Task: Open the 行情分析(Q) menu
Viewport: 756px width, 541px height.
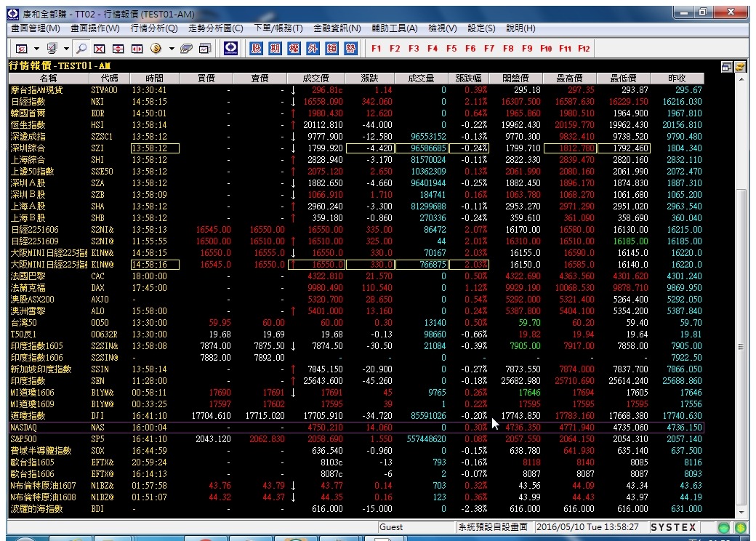Action: pyautogui.click(x=154, y=28)
